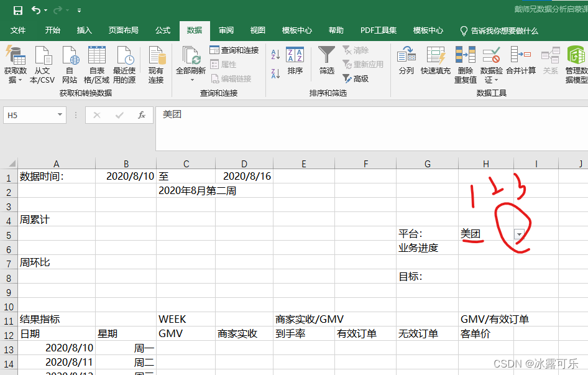Open 最近使用的源
This screenshot has height=375, width=588.
tap(124, 64)
